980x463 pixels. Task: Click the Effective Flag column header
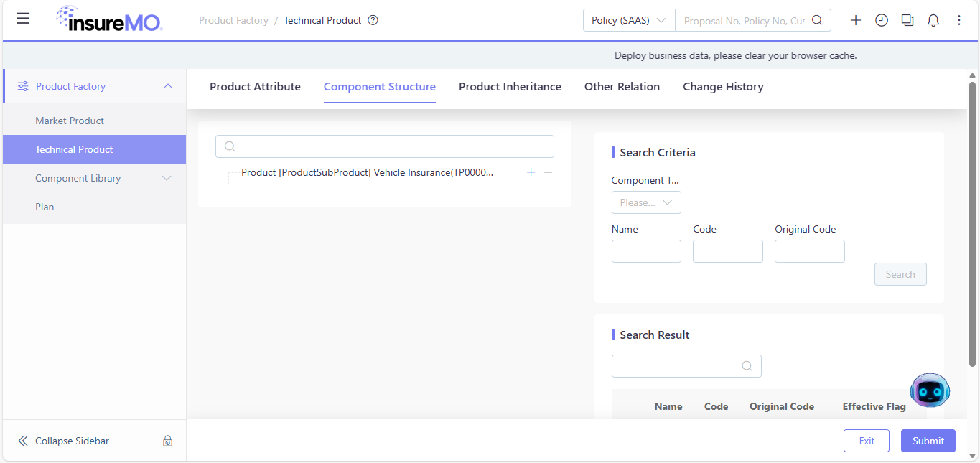[x=874, y=406]
